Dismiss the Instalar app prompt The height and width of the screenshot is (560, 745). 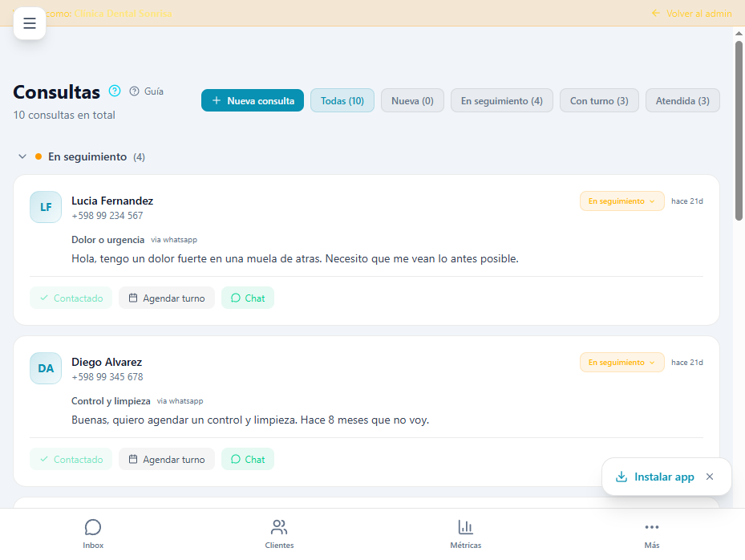coord(709,477)
